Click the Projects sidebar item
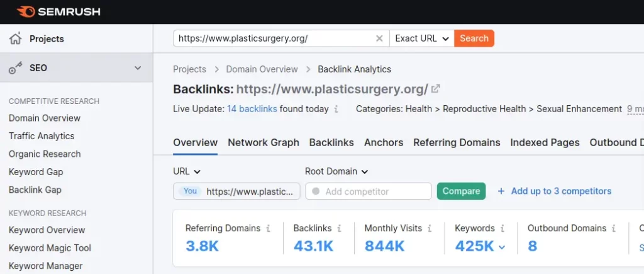644x274 pixels. pyautogui.click(x=76, y=38)
